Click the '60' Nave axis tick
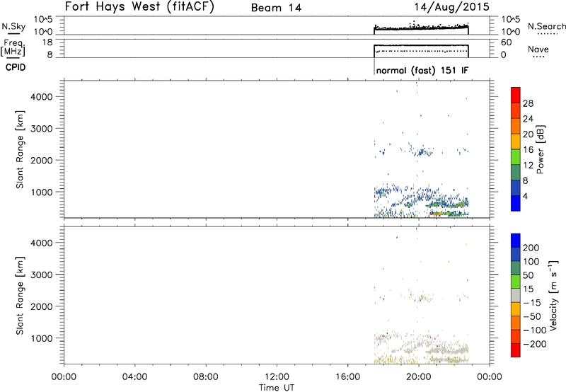 point(507,42)
